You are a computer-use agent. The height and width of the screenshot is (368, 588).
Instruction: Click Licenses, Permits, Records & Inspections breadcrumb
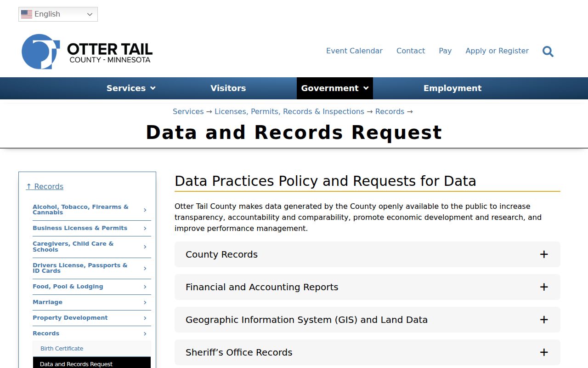[289, 112]
